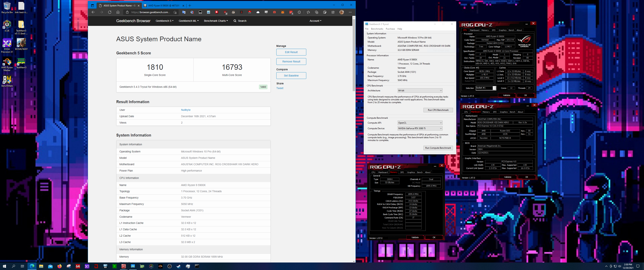The image size is (644, 270).
Task: Click the Tweet link
Action: coord(280,88)
